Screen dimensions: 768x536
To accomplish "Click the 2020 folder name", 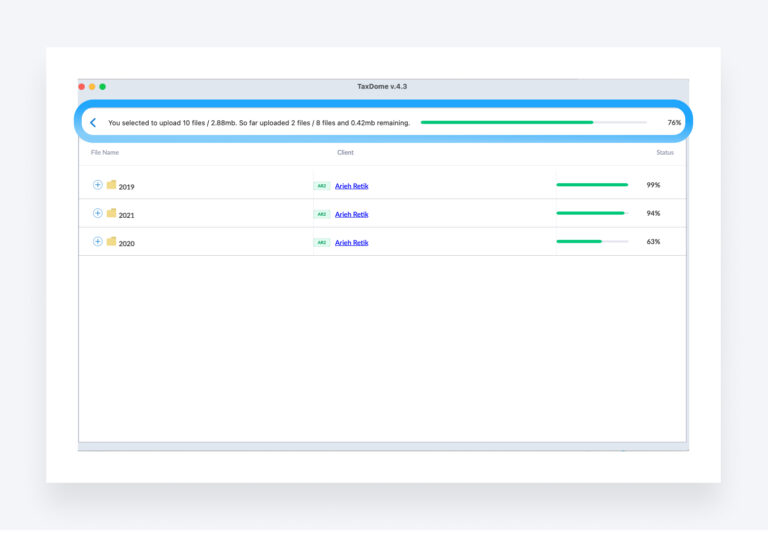I will coord(126,244).
